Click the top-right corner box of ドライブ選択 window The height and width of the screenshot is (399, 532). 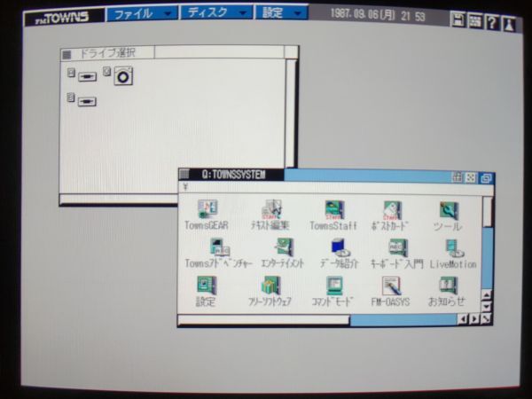click(291, 52)
